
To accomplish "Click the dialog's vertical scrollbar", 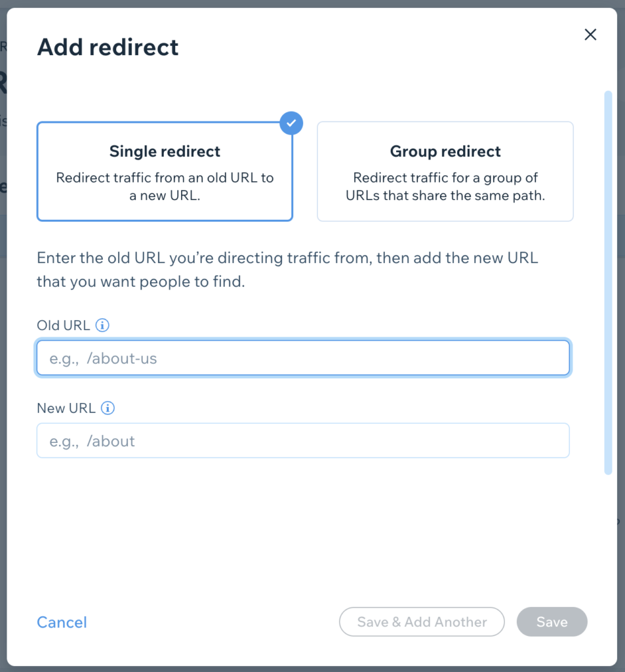I will click(x=608, y=283).
